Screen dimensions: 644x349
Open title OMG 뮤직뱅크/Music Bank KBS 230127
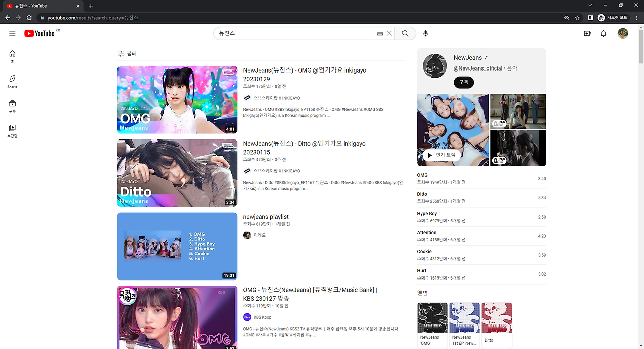pos(310,294)
